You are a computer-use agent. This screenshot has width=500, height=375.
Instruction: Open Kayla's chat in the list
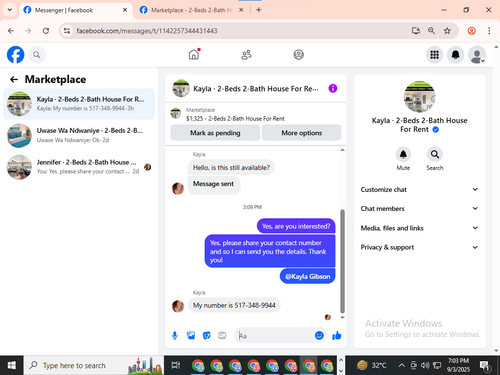(79, 104)
